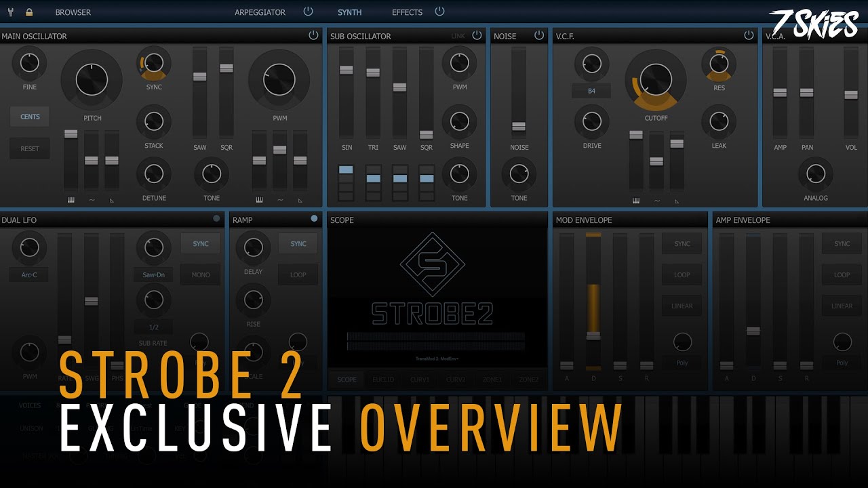Image resolution: width=868 pixels, height=488 pixels.
Task: Open the Browser tab
Action: coord(73,12)
